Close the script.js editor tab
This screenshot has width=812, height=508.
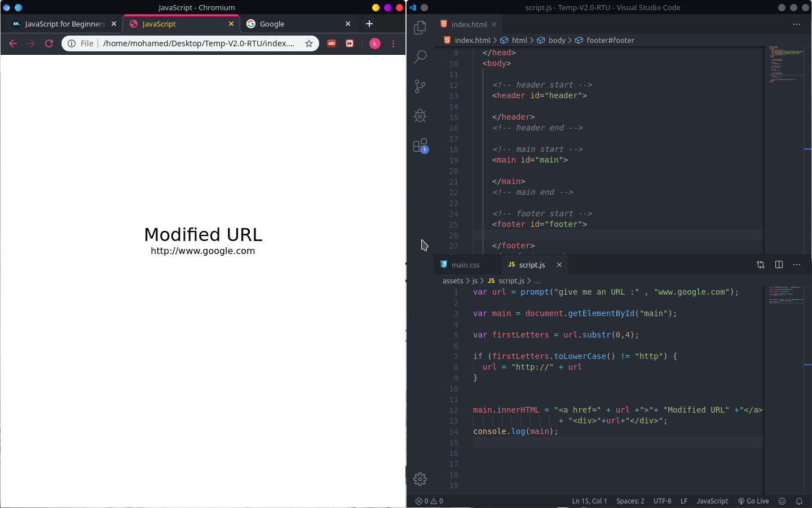click(559, 265)
